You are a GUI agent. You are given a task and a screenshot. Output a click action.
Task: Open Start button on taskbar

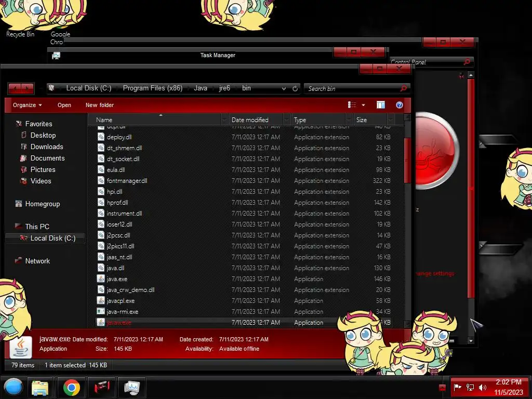click(x=13, y=388)
